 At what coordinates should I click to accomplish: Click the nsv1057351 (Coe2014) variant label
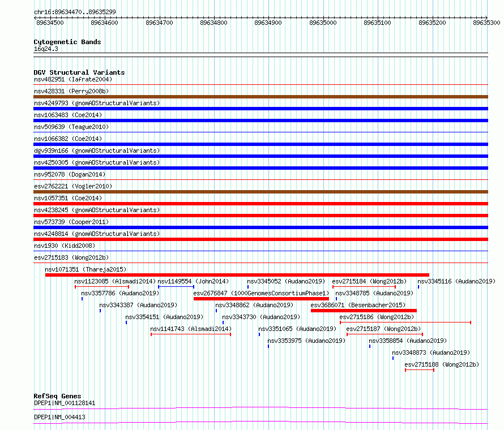(x=68, y=198)
